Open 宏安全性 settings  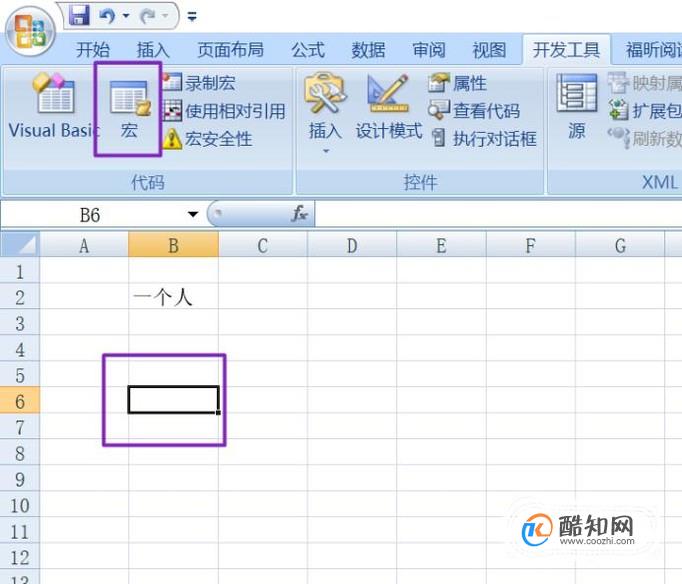click(208, 140)
